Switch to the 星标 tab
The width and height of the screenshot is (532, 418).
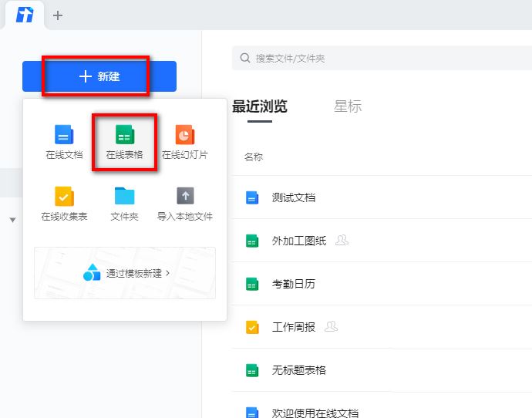[x=348, y=106]
